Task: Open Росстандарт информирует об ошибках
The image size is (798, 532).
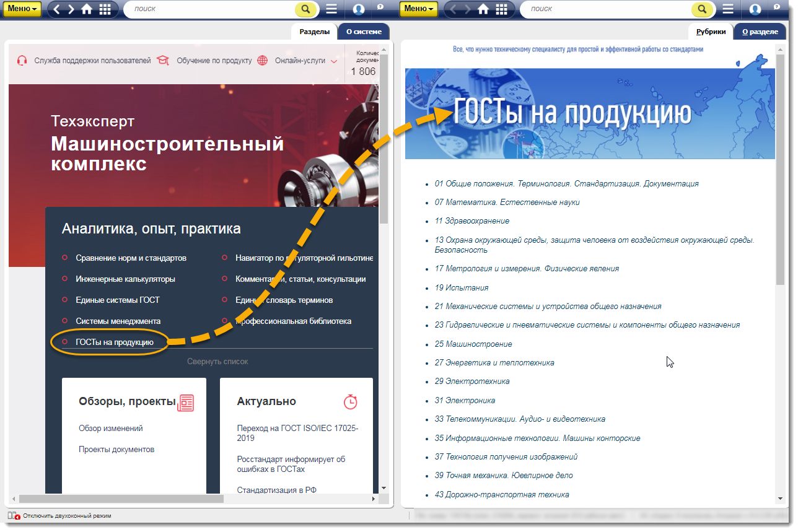Action: click(x=291, y=464)
